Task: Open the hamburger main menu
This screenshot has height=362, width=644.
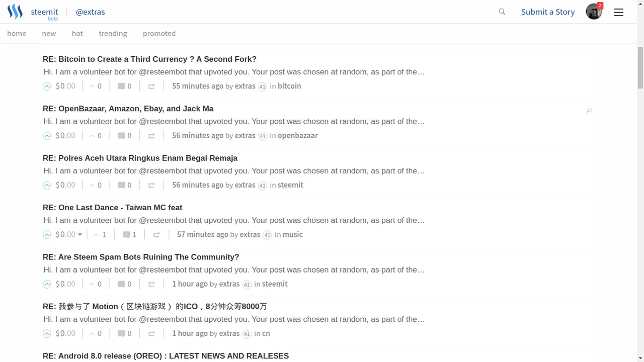Action: point(618,12)
